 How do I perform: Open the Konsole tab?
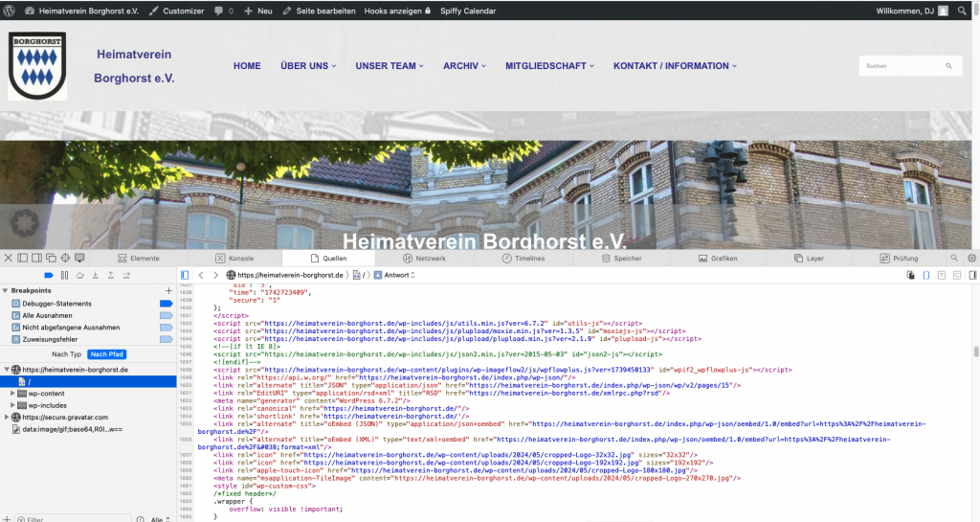click(234, 259)
